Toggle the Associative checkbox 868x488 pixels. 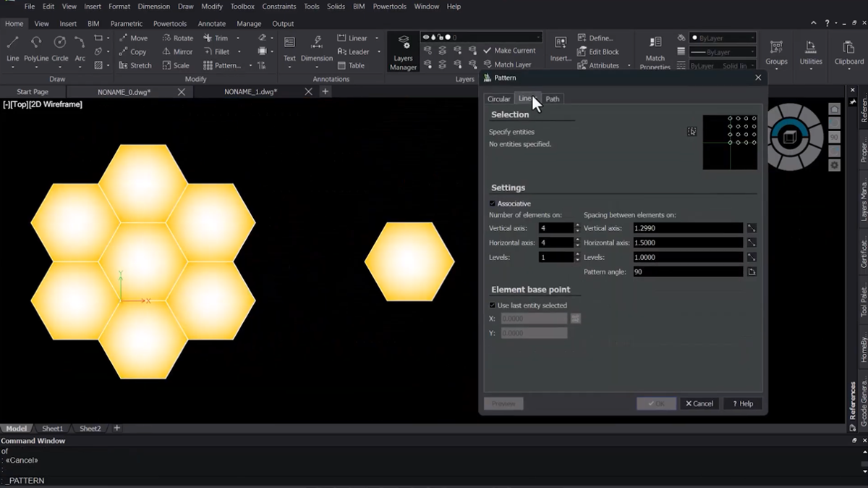[x=493, y=203]
